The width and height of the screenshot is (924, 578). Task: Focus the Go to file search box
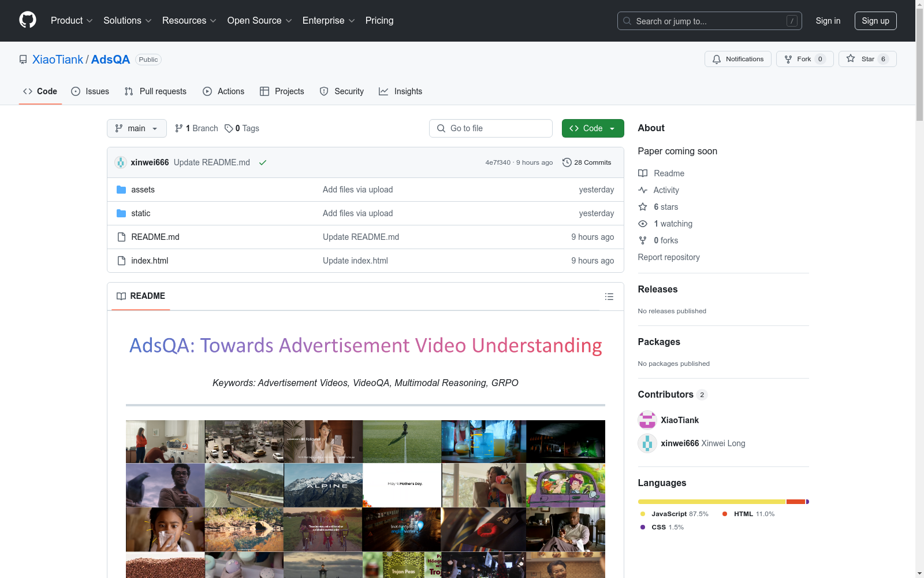491,128
